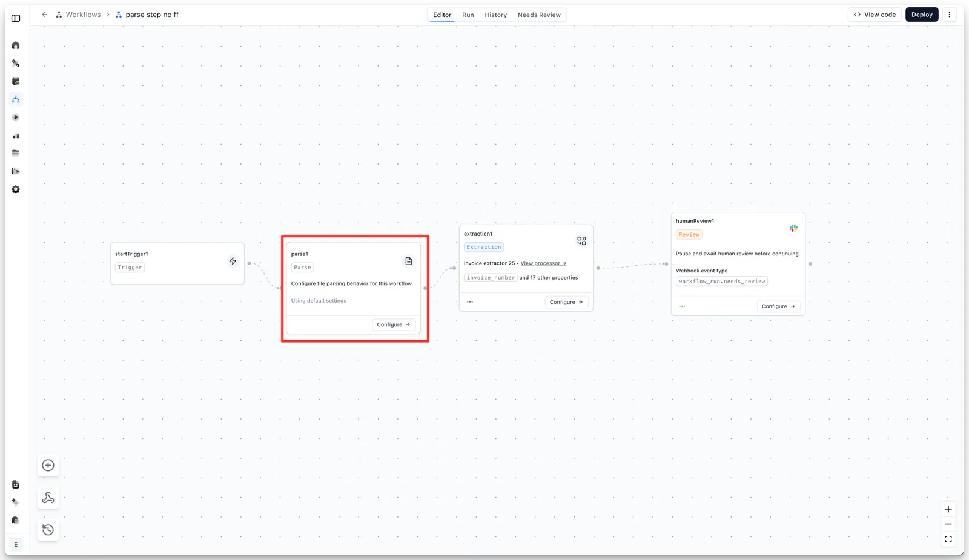This screenshot has width=969, height=560.
Task: Select the 'parse step no ff' breadcrumb title
Action: pyautogui.click(x=152, y=15)
